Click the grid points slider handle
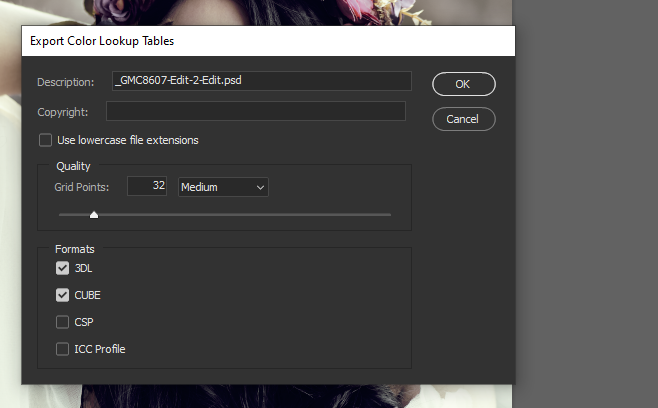 (94, 215)
